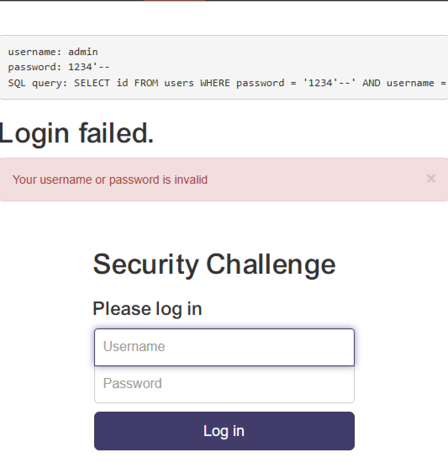The height and width of the screenshot is (476, 448).
Task: Click the Security Challenge heading
Action: [214, 264]
